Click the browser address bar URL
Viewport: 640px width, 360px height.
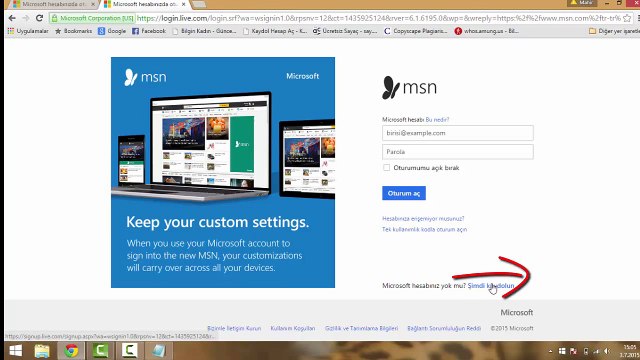pyautogui.click(x=378, y=18)
